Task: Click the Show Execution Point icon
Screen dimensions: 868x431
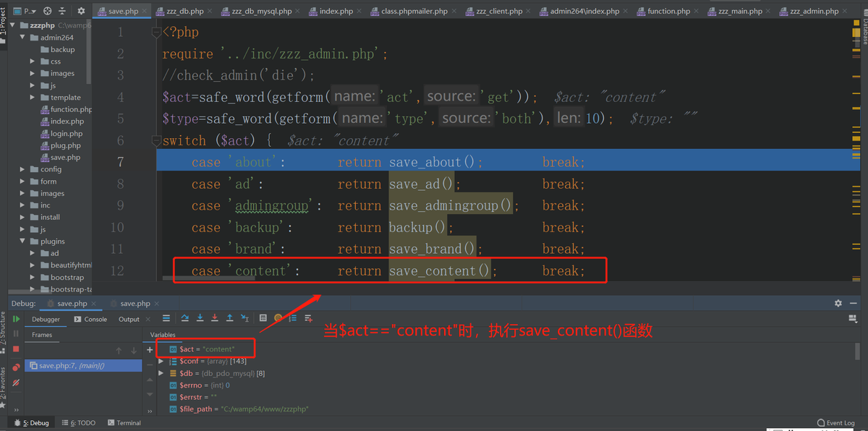Action: 166,318
